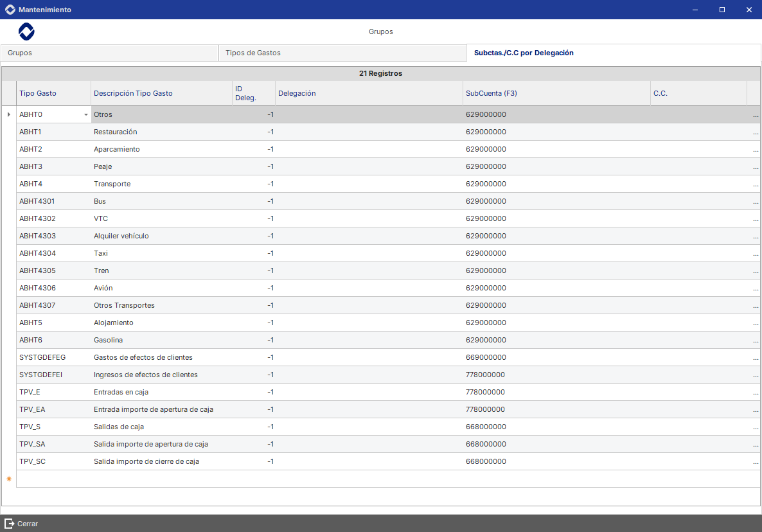
Task: Select Salida importe de apertura de caja
Action: point(161,445)
